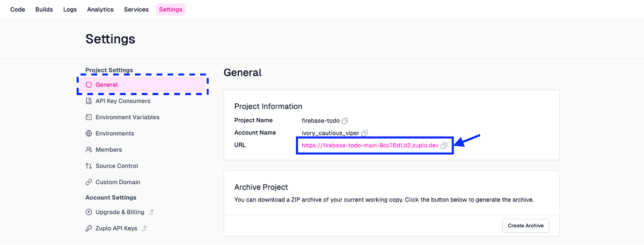644x245 pixels.
Task: Copy the account name ivory_cautious_viper
Action: pos(364,133)
